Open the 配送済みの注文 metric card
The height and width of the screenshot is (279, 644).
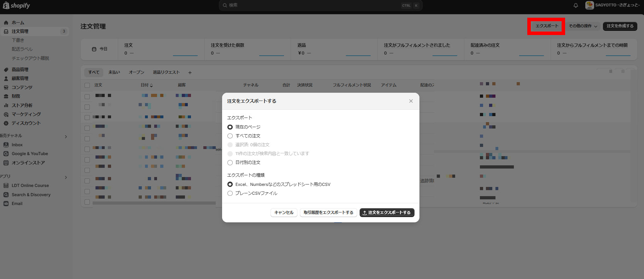(x=507, y=49)
